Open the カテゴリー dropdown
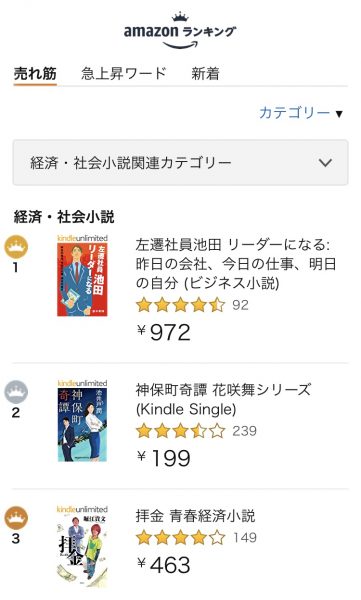361x600 pixels. pyautogui.click(x=301, y=113)
